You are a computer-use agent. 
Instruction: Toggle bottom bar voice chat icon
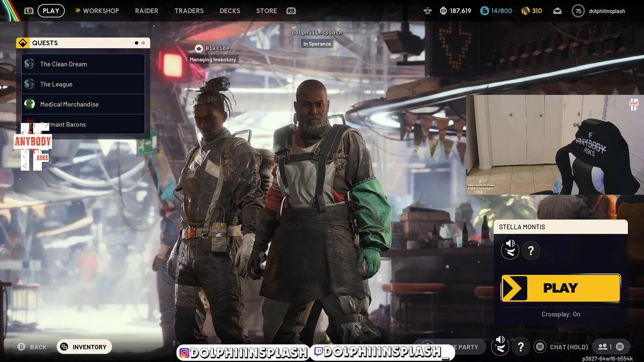point(500,346)
